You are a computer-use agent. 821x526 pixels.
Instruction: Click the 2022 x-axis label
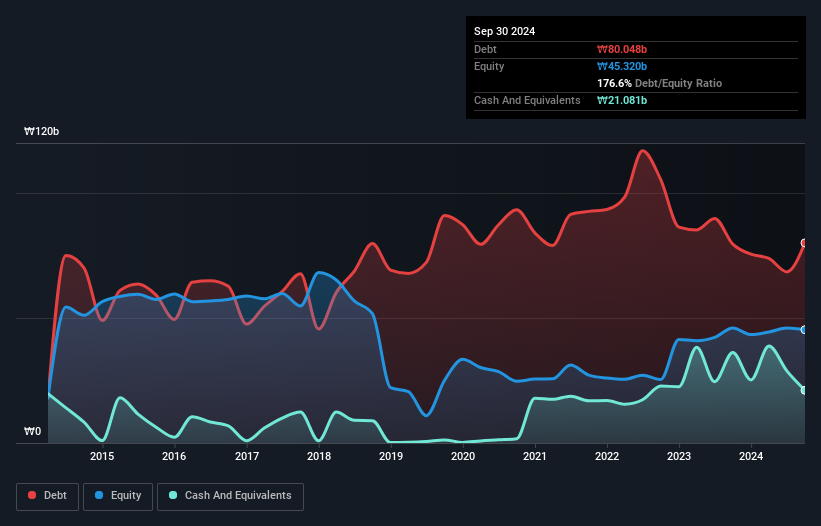point(607,456)
